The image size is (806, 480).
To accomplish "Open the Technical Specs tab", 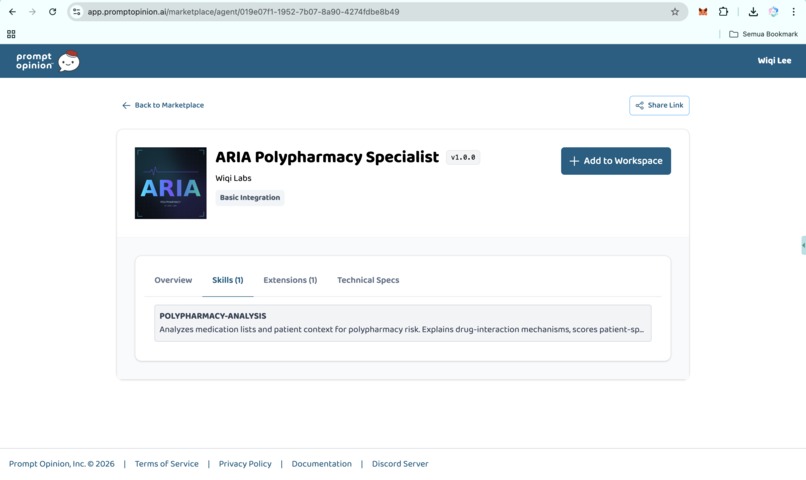I will tap(368, 280).
